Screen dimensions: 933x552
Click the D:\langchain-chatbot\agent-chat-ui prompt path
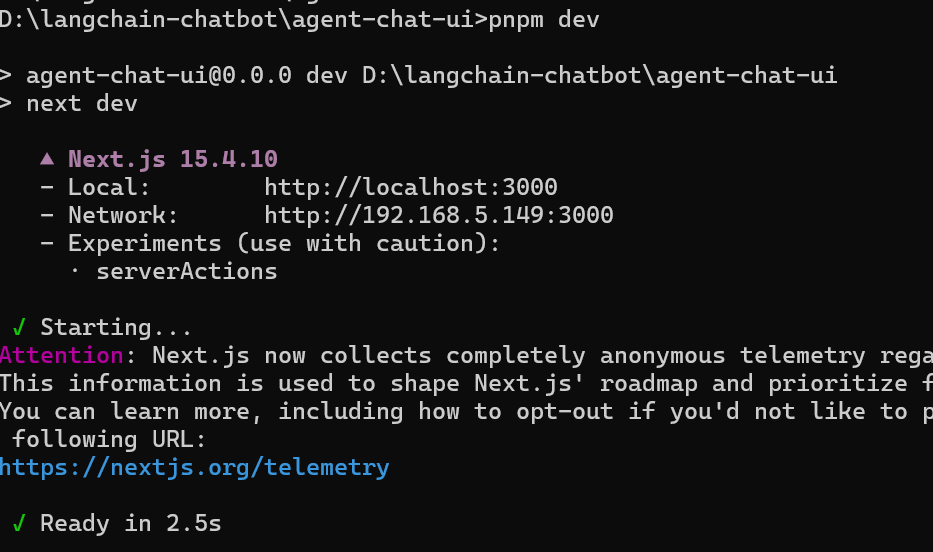point(240,19)
